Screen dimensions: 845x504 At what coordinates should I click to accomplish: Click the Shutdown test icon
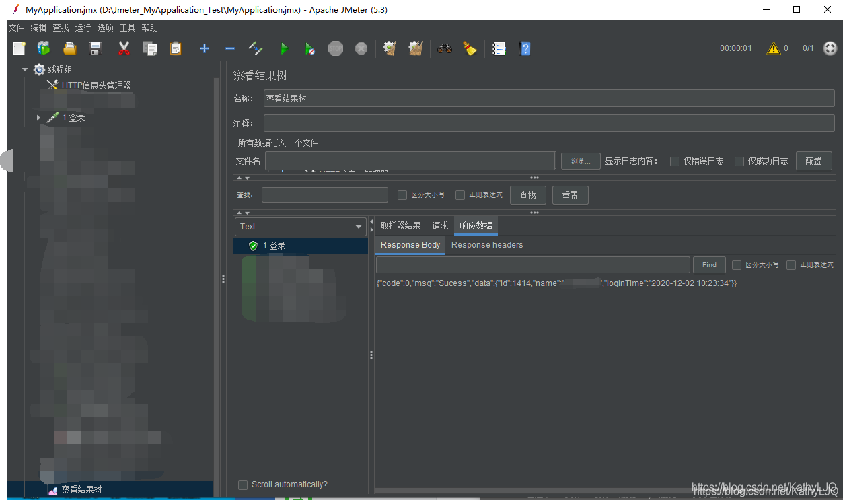[x=361, y=48]
